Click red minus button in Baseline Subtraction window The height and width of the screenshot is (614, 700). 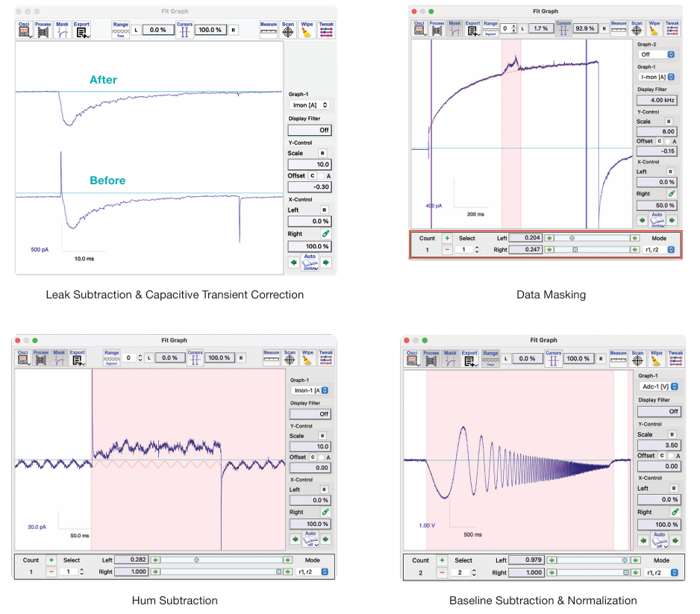442,572
